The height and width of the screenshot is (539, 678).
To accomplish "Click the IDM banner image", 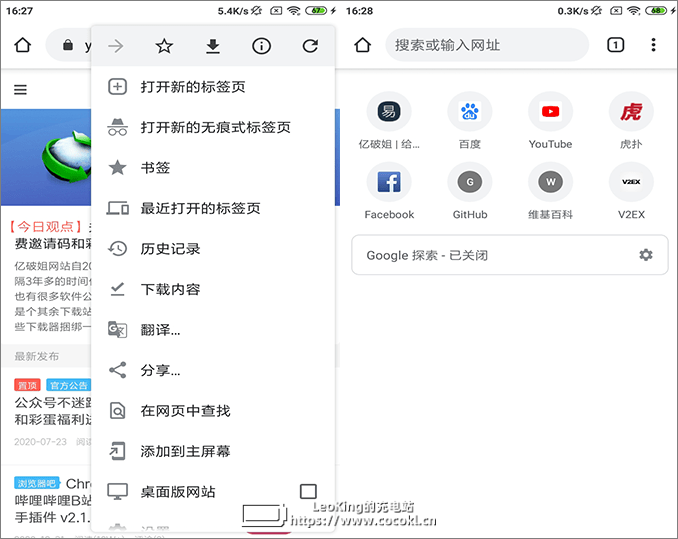I will tap(46, 157).
